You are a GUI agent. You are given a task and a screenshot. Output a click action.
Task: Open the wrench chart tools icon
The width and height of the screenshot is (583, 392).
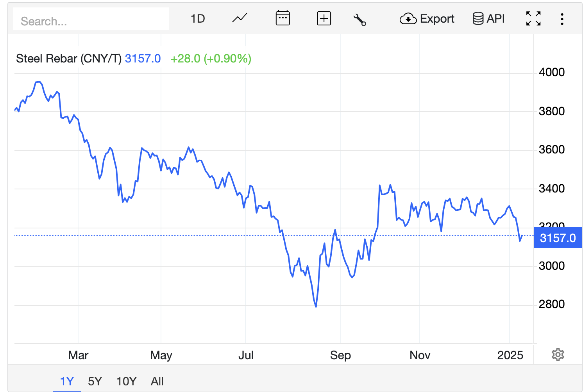[359, 19]
